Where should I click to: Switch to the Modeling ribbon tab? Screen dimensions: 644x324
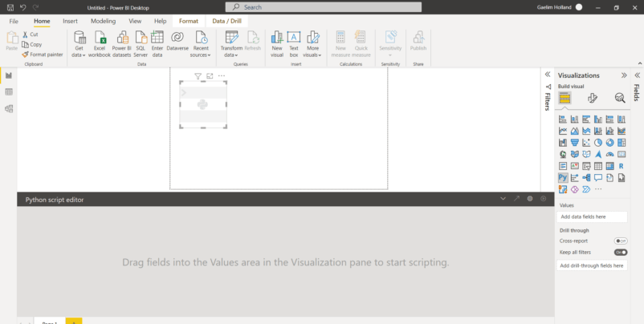point(103,22)
